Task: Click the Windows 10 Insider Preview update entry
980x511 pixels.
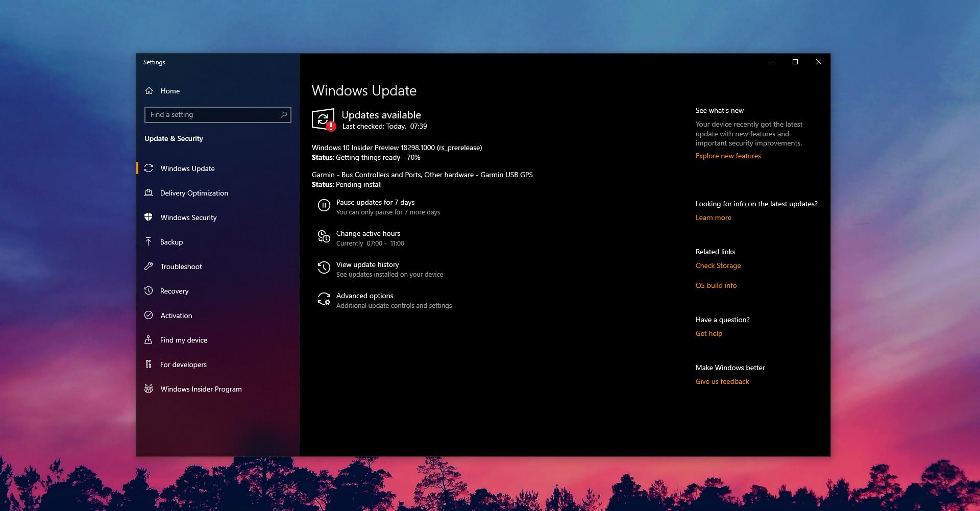Action: (x=397, y=148)
